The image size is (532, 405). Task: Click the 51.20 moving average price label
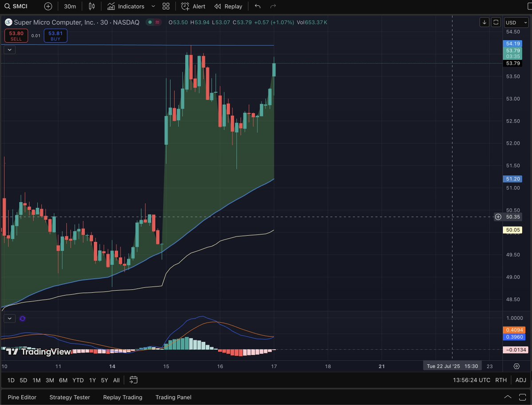[512, 179]
